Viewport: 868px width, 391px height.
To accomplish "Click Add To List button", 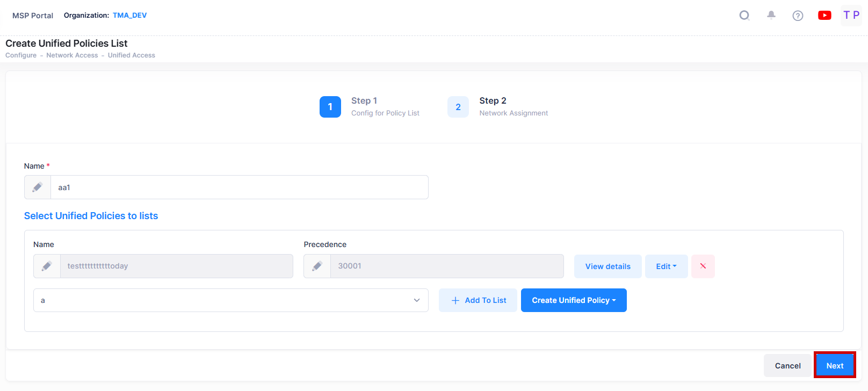I will coord(478,300).
